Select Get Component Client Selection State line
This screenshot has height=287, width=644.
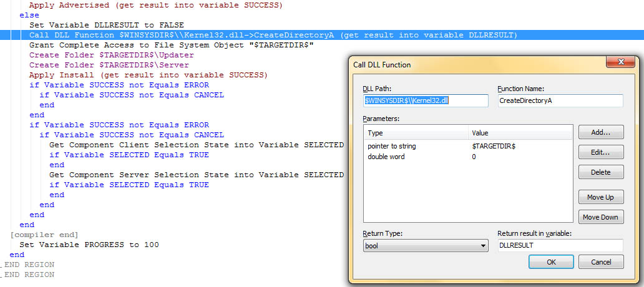click(197, 145)
